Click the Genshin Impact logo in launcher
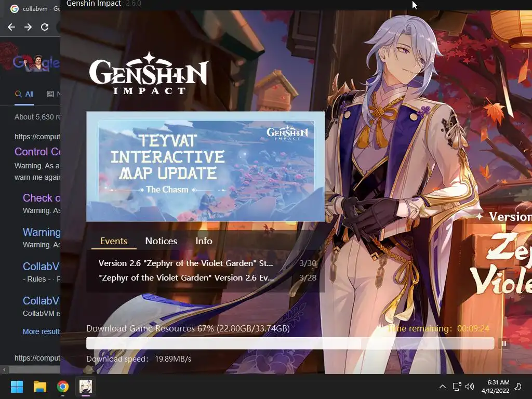This screenshot has width=532, height=399. [x=149, y=73]
